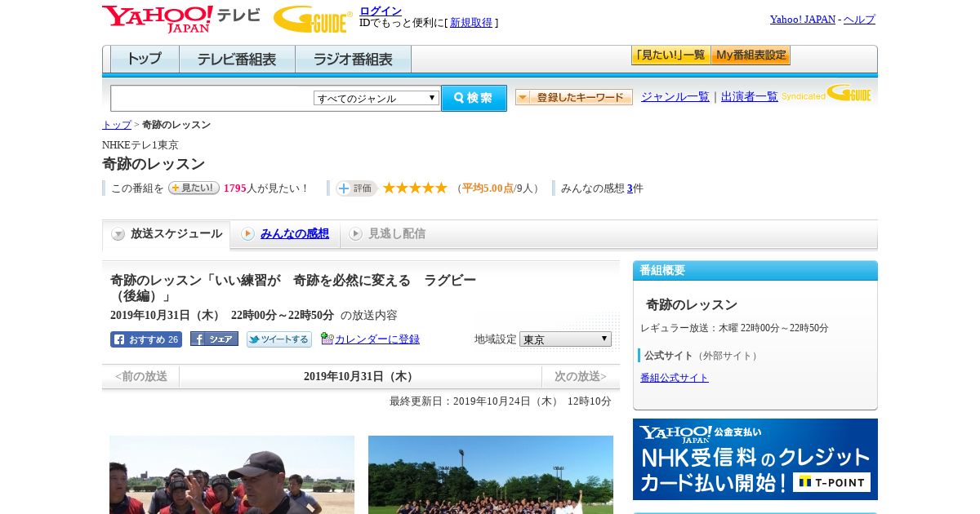Click the team group photo thumbnail
980x514 pixels.
[491, 475]
